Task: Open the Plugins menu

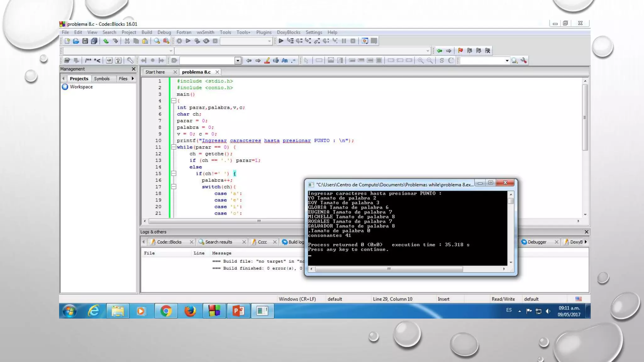Action: [264, 32]
